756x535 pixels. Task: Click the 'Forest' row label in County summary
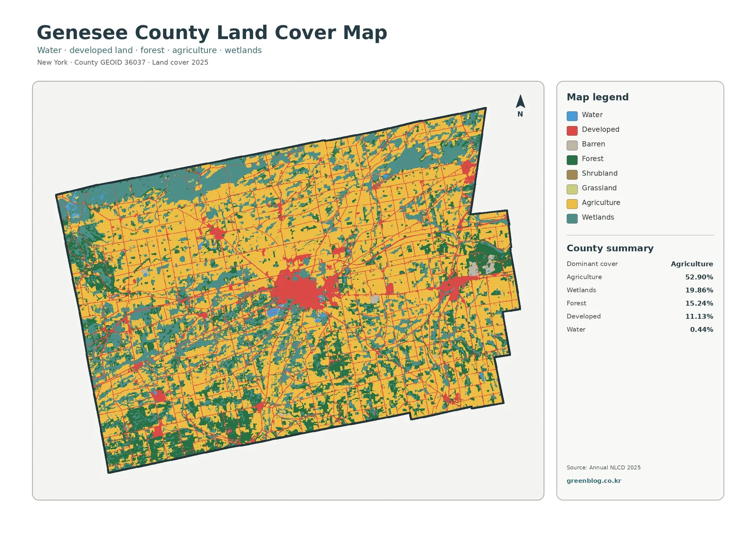pos(576,303)
